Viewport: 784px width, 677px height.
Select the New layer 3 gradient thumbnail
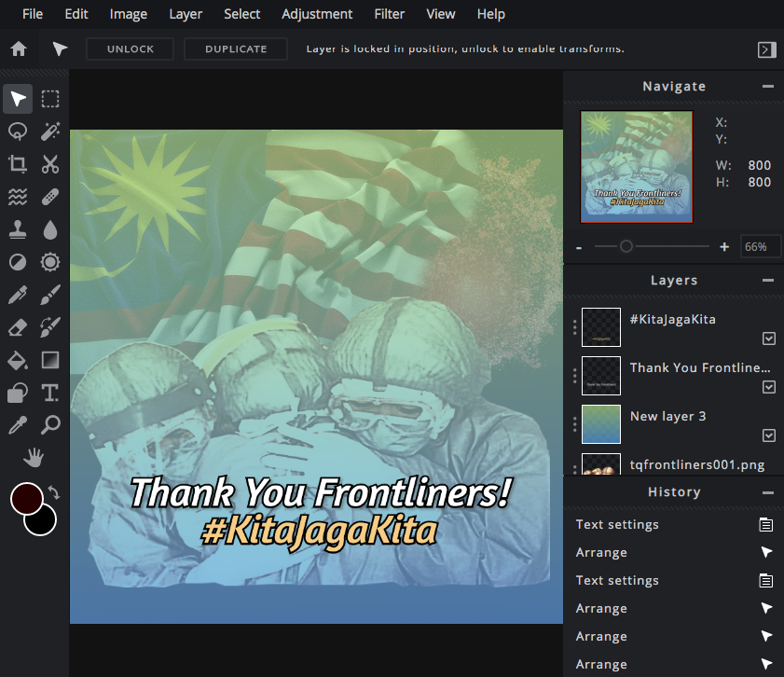pos(601,424)
